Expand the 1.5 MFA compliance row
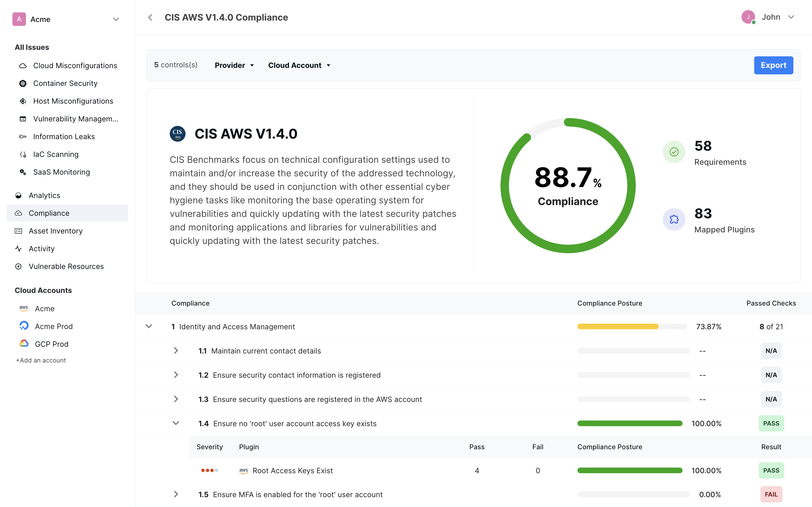 [x=175, y=495]
